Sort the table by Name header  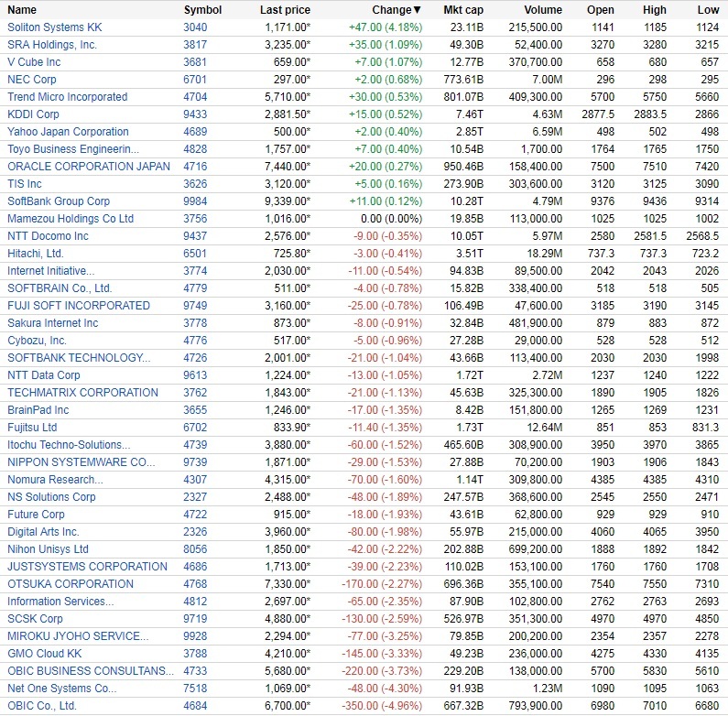[22, 10]
